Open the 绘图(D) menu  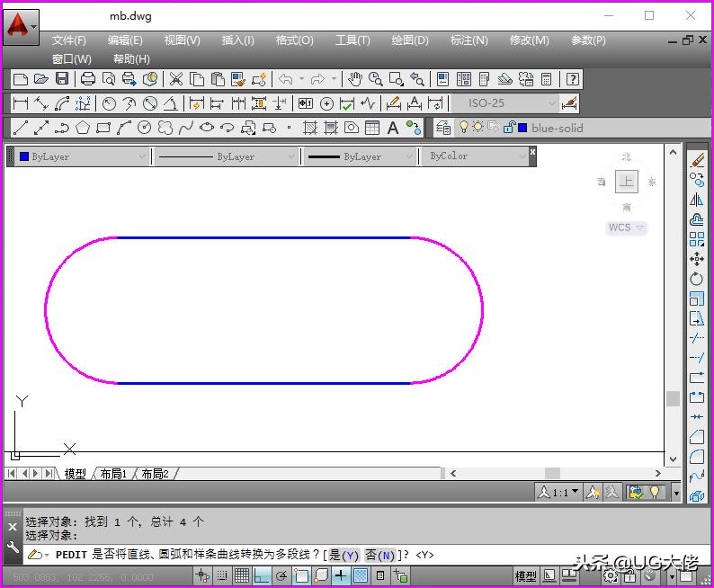coord(410,40)
